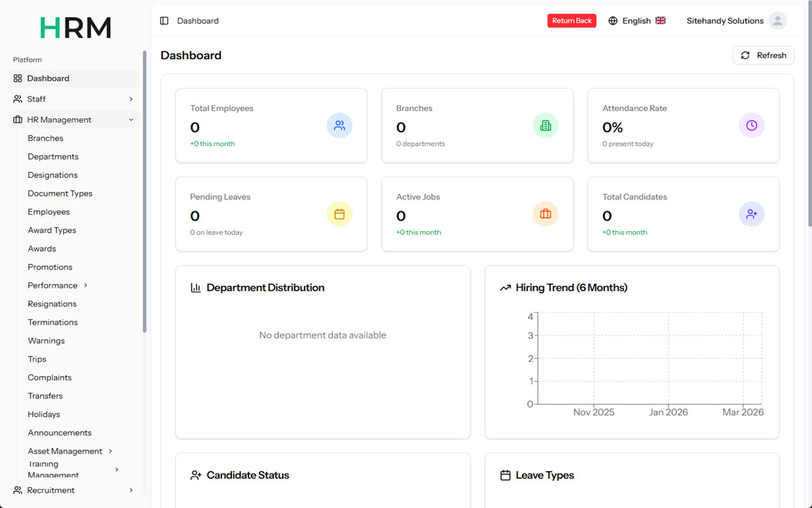Expand the Asset Management submenu
This screenshot has height=508, width=812.
click(x=70, y=451)
